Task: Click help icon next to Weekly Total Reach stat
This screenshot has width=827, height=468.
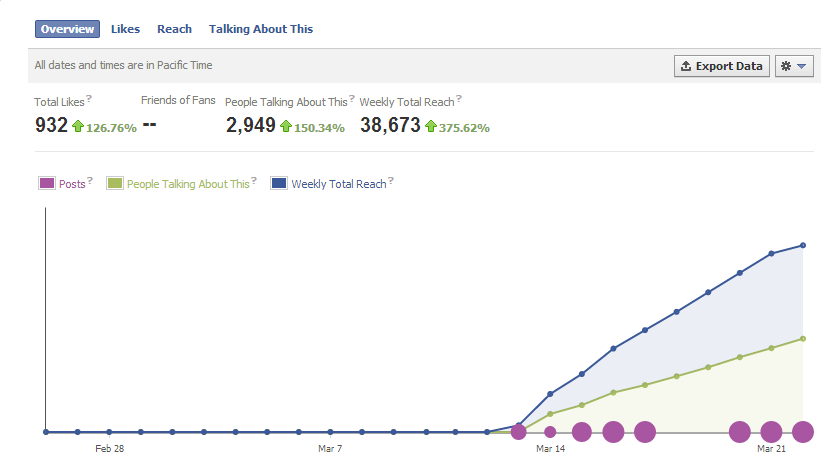Action: pyautogui.click(x=459, y=98)
